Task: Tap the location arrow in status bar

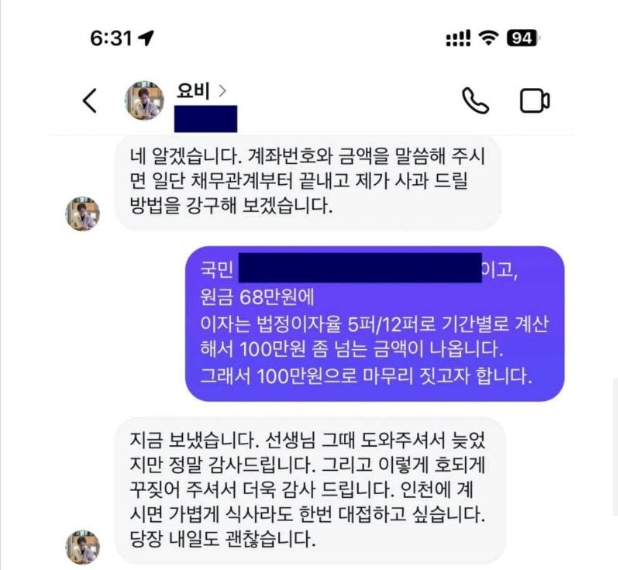Action: coord(146,38)
